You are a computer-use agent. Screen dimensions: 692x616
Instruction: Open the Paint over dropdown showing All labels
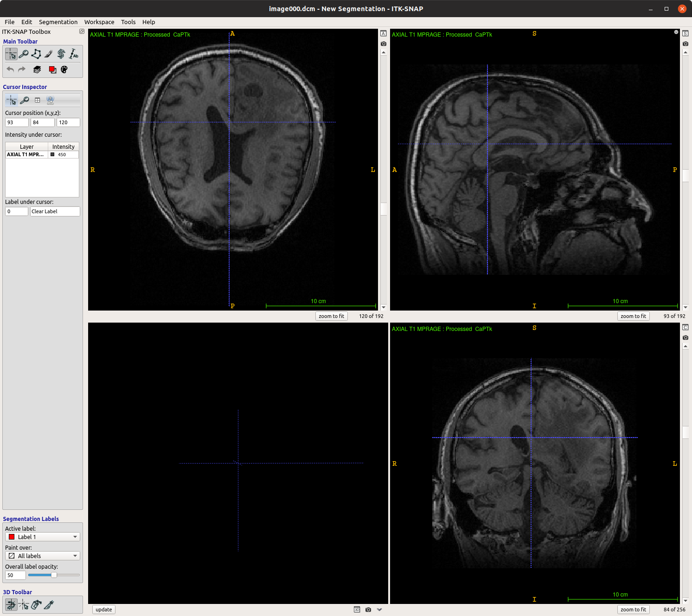pyautogui.click(x=43, y=556)
